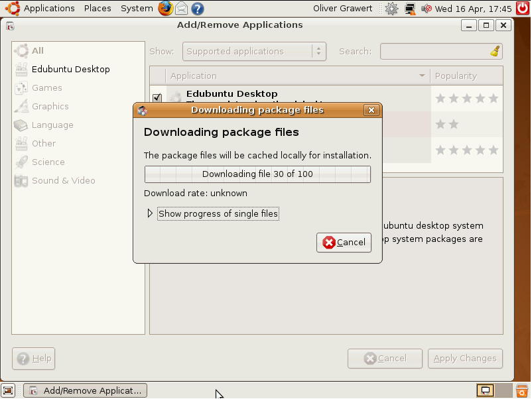Maximize the Add/Remove Applications window
Image resolution: width=532 pixels, height=399 pixels.
tap(486, 25)
